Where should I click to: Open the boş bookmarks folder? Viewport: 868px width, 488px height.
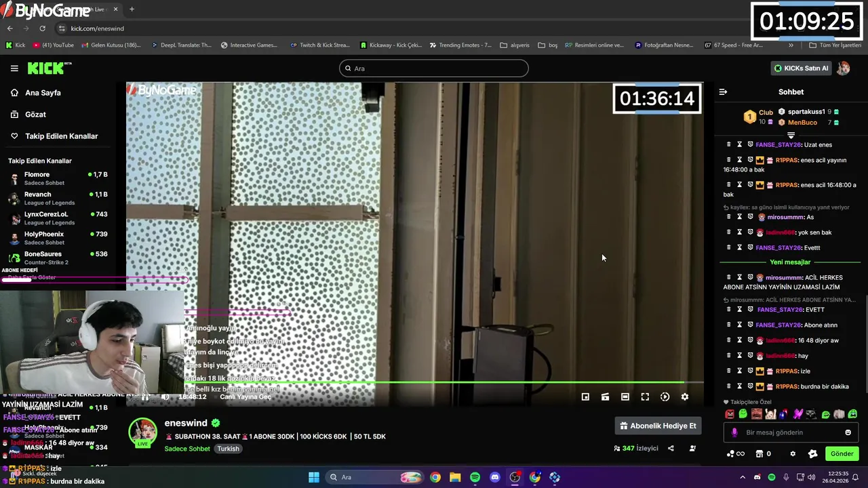pos(548,45)
